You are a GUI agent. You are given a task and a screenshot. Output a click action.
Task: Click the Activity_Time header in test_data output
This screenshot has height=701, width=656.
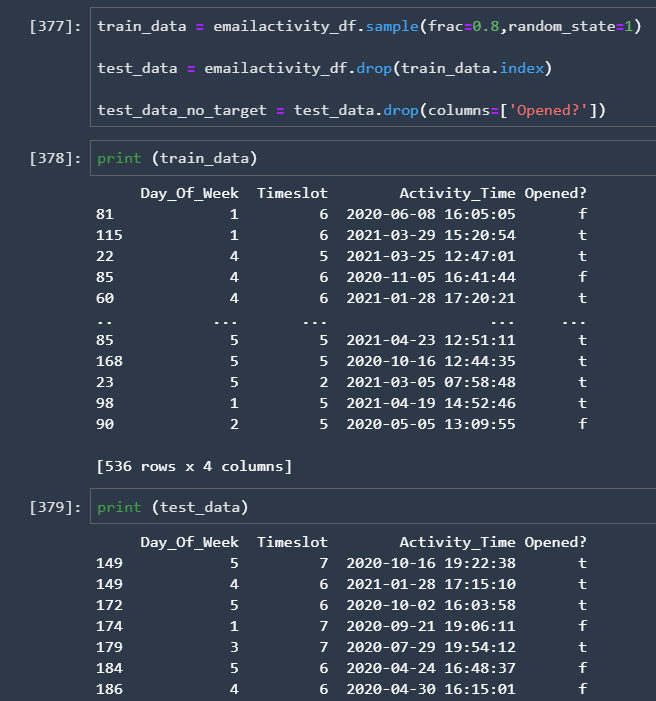click(x=457, y=542)
